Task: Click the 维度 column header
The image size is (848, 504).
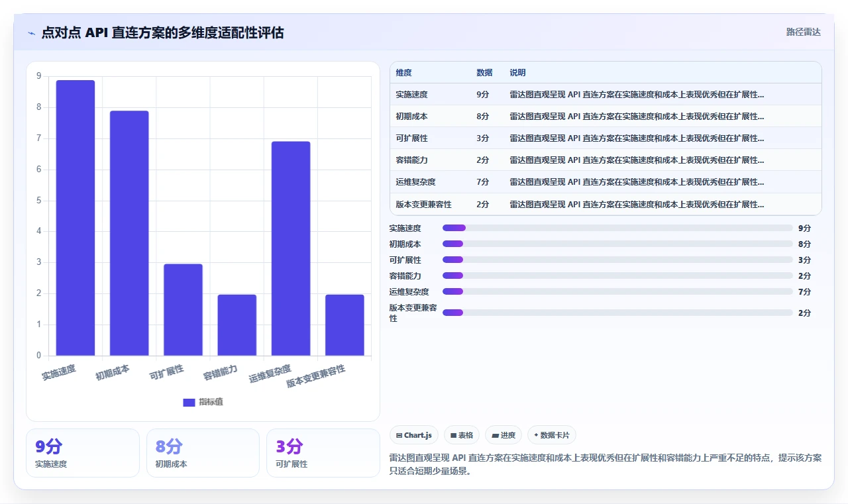Action: pos(403,73)
